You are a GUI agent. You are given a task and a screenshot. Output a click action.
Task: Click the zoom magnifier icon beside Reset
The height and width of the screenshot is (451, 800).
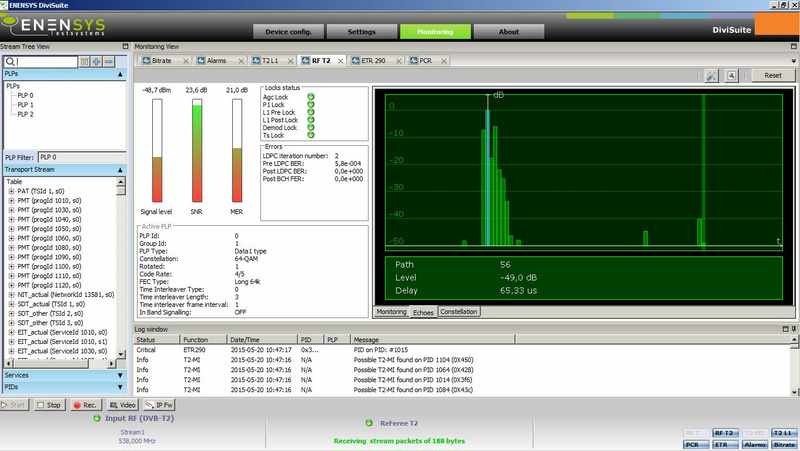[732, 75]
